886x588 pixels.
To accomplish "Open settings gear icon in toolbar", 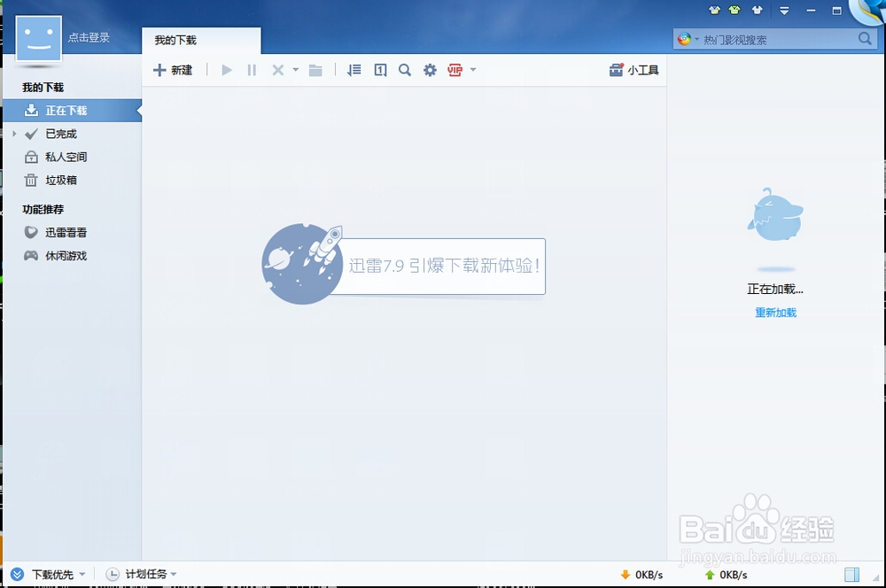I will 430,70.
